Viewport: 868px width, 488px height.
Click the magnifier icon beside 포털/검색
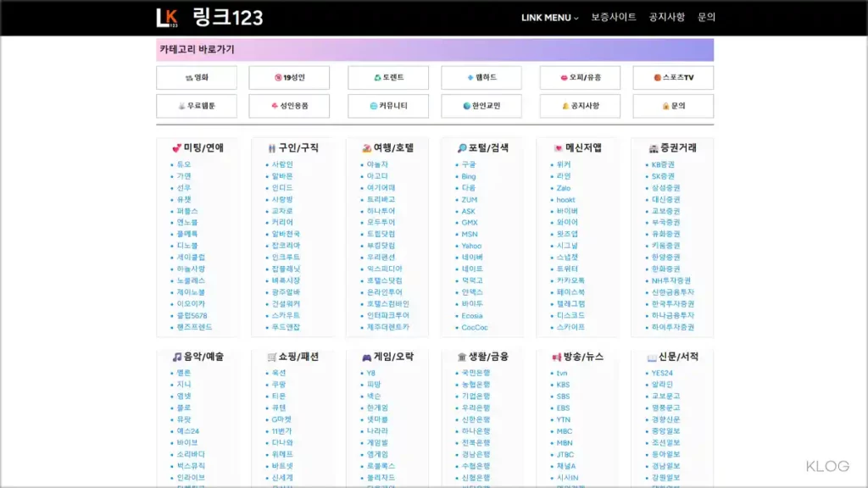[x=462, y=148]
